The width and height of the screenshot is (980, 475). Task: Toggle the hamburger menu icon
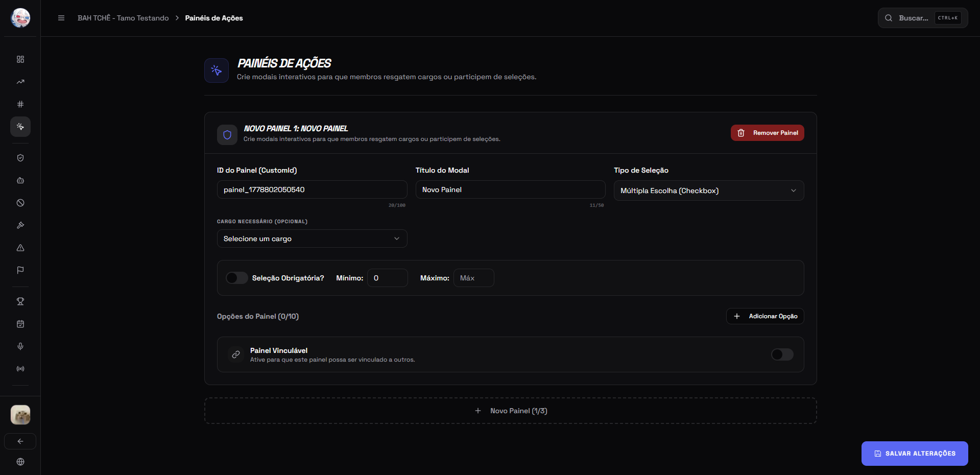[61, 18]
